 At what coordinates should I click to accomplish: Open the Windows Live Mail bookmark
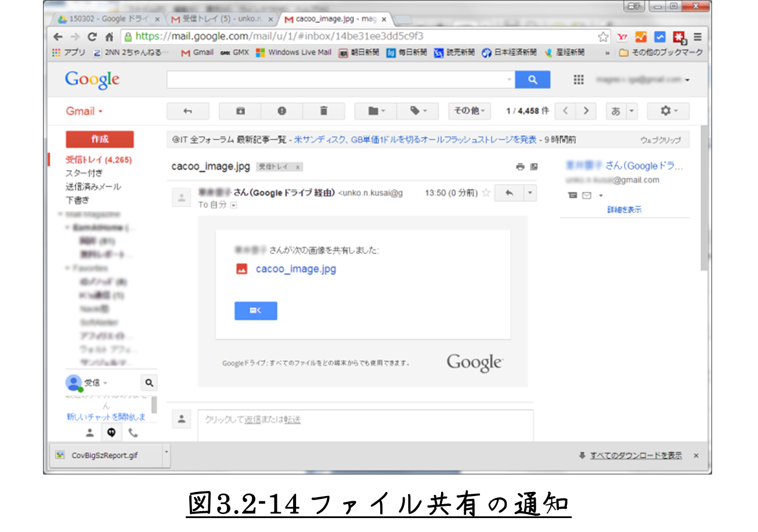(x=294, y=53)
